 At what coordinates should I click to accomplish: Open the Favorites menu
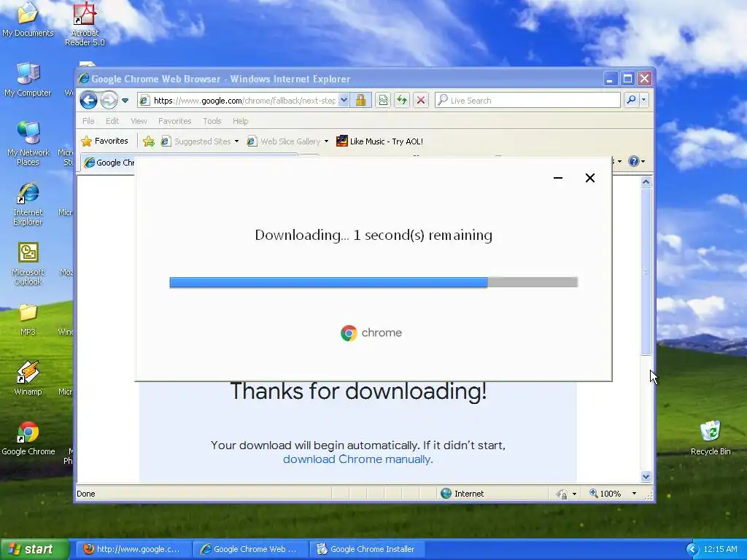[174, 121]
